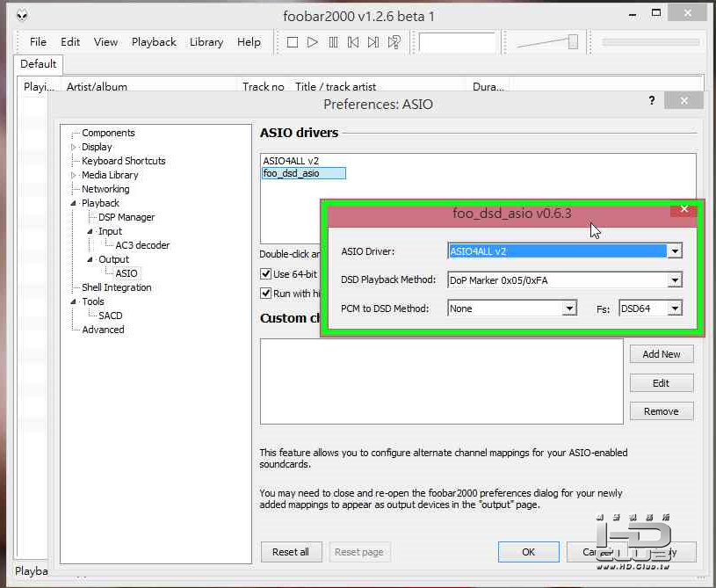Viewport: 716px width, 588px height.
Task: Select SACD under Tools in tree
Action: tap(111, 316)
